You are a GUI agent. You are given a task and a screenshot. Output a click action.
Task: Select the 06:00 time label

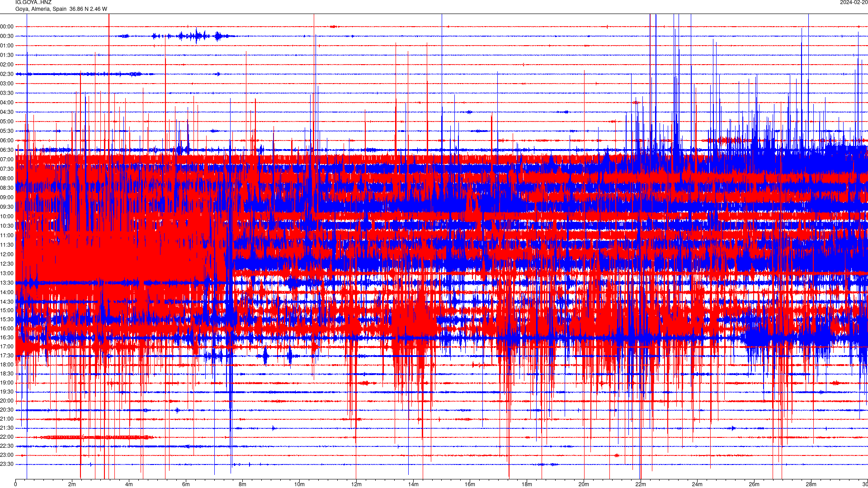7,141
